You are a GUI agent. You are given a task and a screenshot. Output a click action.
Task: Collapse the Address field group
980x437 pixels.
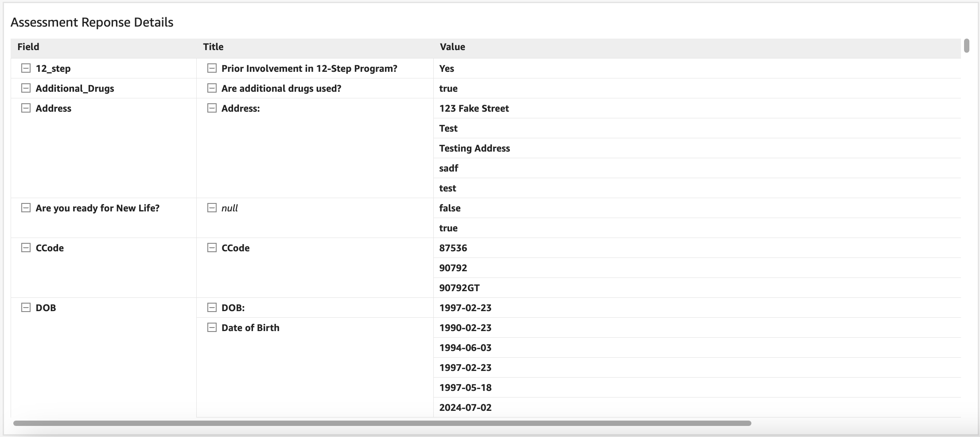26,108
